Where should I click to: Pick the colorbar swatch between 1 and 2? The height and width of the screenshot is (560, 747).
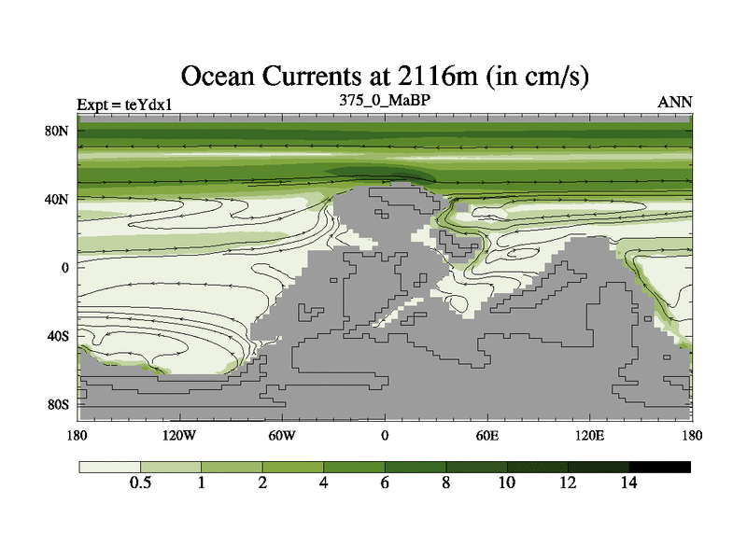pos(232,466)
